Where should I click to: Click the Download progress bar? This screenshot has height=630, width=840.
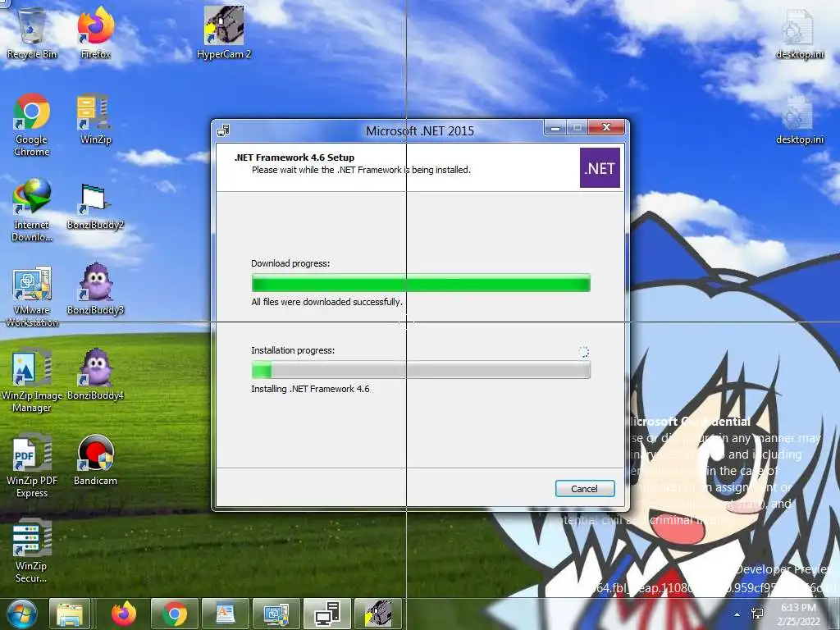click(x=421, y=283)
